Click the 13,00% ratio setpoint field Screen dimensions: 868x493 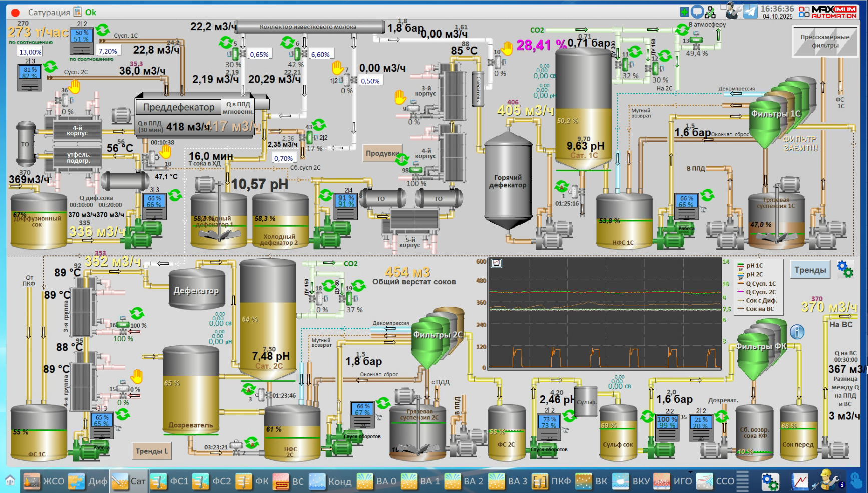tap(30, 52)
